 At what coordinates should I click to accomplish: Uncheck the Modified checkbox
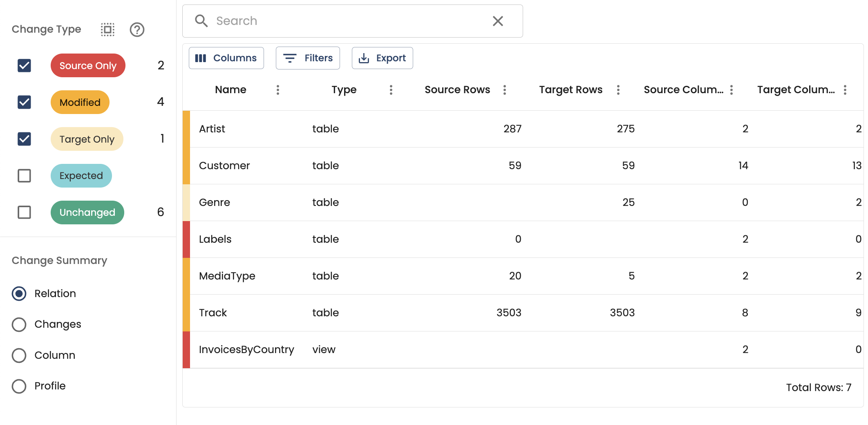25,102
